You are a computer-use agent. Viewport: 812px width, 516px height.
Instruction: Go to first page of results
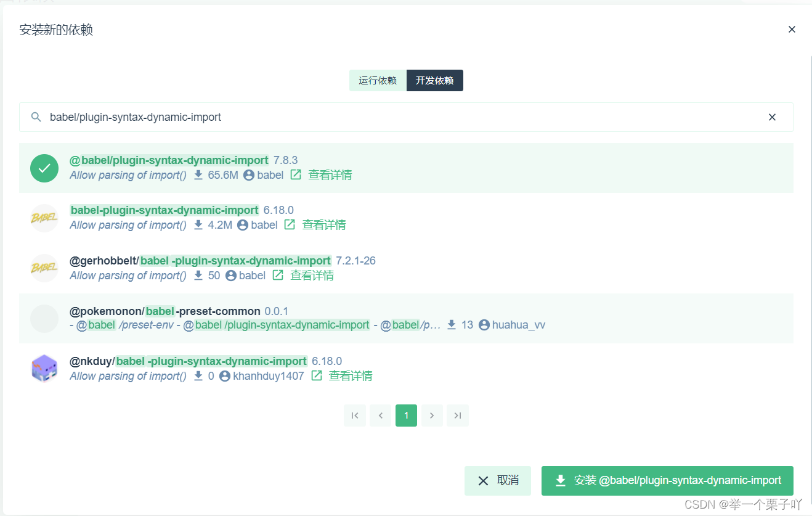coord(355,416)
